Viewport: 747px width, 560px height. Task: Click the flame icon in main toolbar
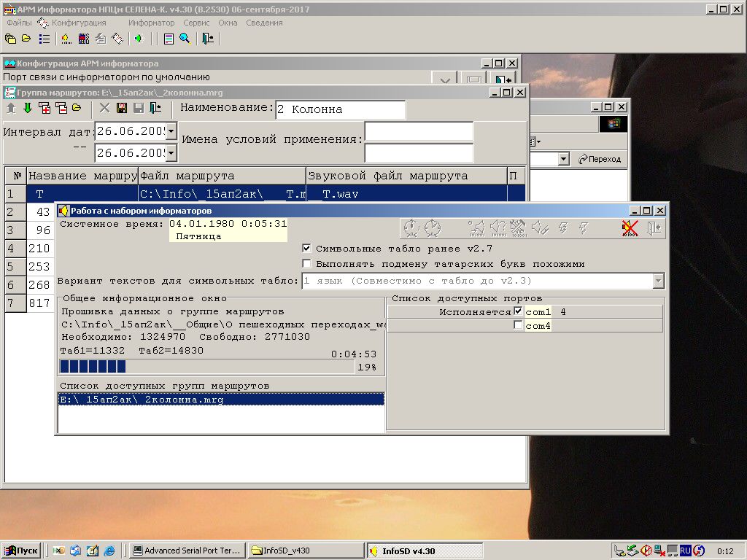[x=66, y=39]
